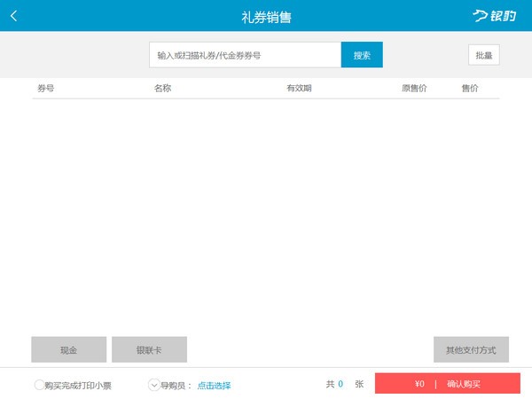Click the coupon count number 0
The height and width of the screenshot is (399, 532).
340,384
